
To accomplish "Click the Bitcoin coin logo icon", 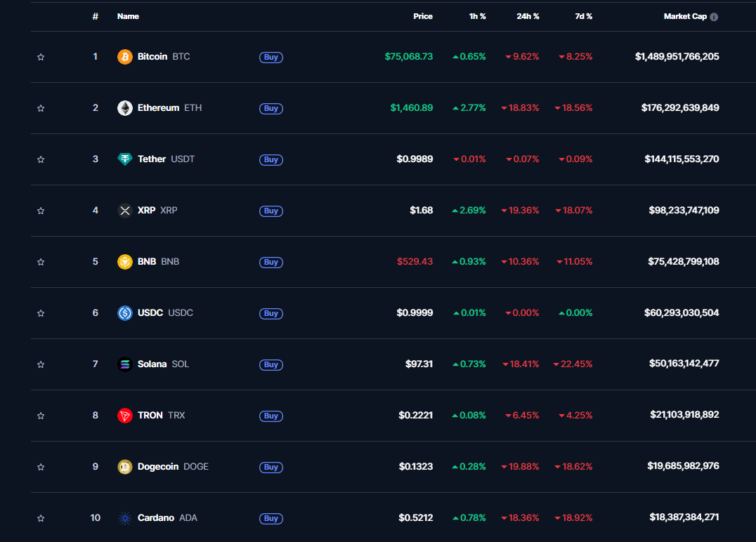I will pyautogui.click(x=125, y=57).
